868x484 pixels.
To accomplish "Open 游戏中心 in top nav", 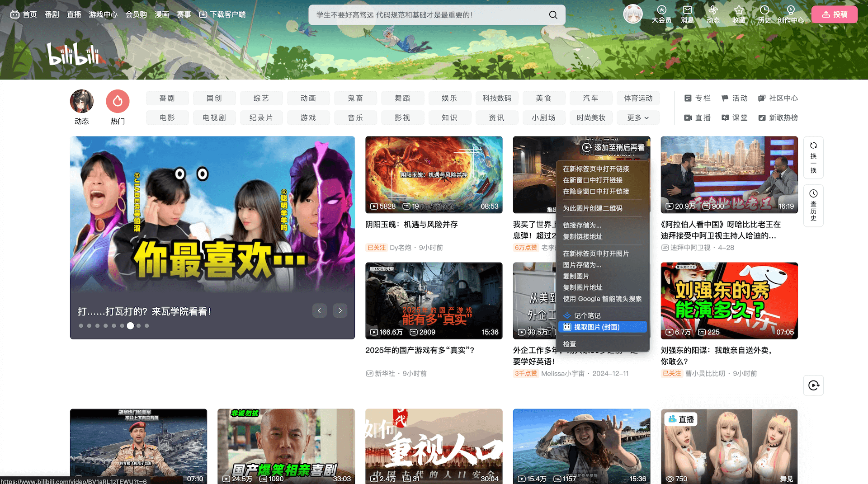I will [103, 14].
